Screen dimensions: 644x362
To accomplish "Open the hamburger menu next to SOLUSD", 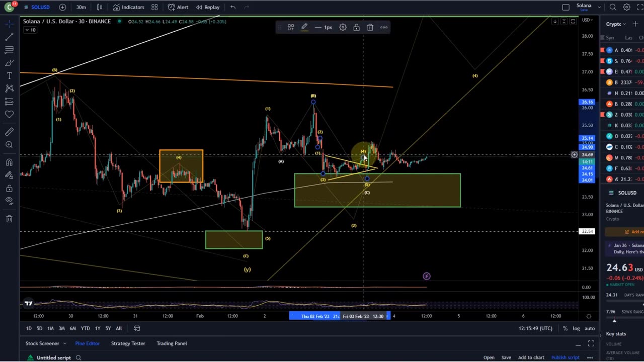I will pyautogui.click(x=26, y=7).
